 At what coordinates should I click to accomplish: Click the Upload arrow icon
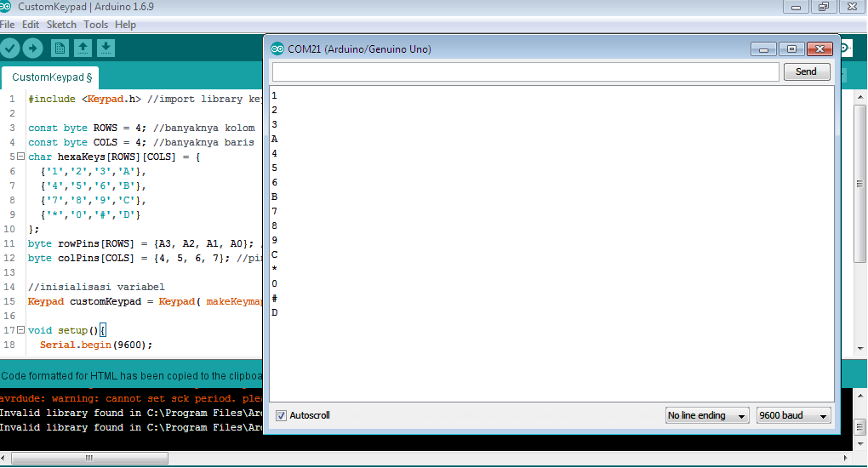pyautogui.click(x=32, y=49)
